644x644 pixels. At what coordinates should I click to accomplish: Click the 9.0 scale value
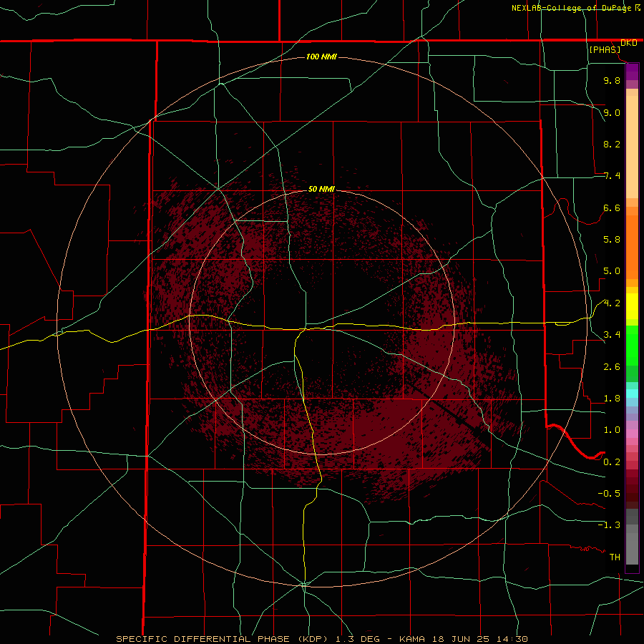pos(612,112)
